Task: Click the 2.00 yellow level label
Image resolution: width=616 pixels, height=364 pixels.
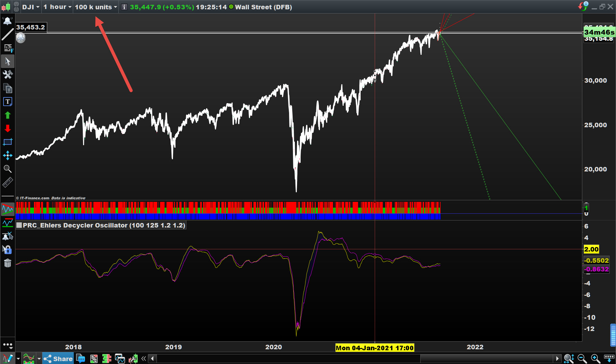Action: click(591, 249)
